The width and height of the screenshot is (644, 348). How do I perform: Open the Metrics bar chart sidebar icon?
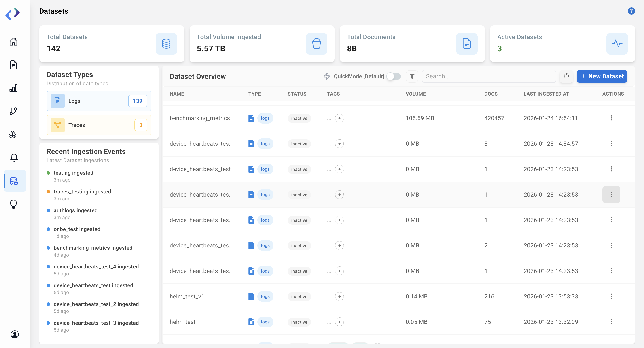(13, 88)
